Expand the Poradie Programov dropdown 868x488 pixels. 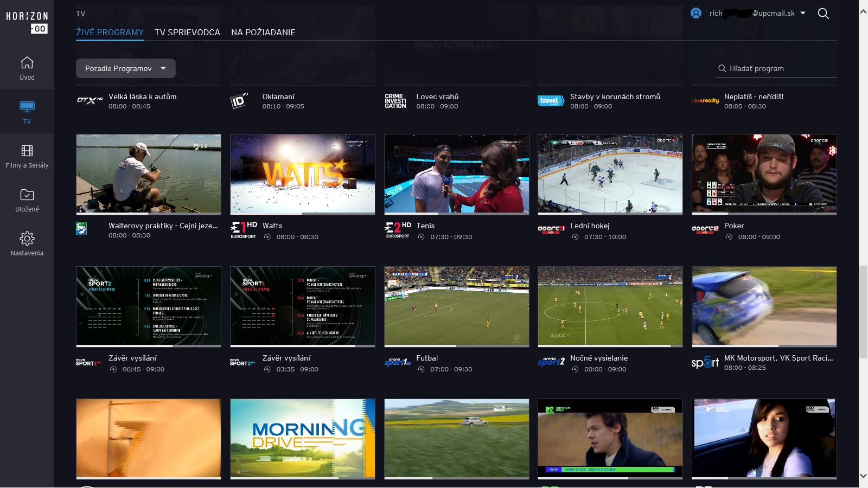click(x=126, y=68)
